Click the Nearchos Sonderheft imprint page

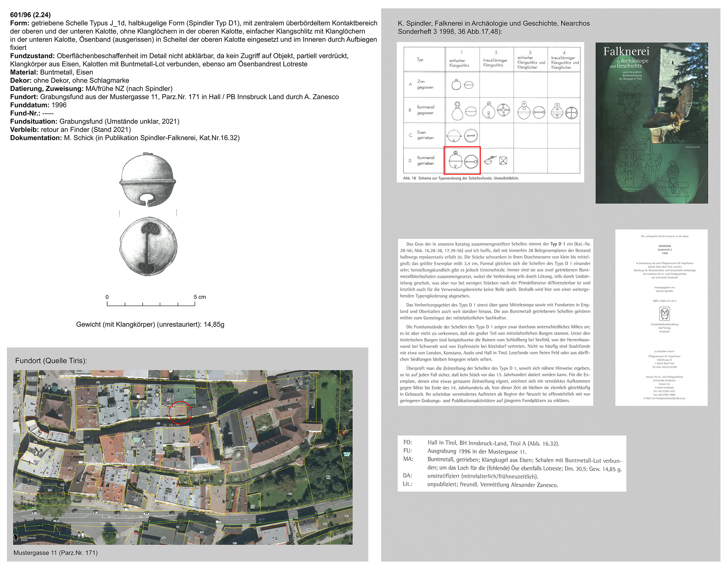click(661, 317)
